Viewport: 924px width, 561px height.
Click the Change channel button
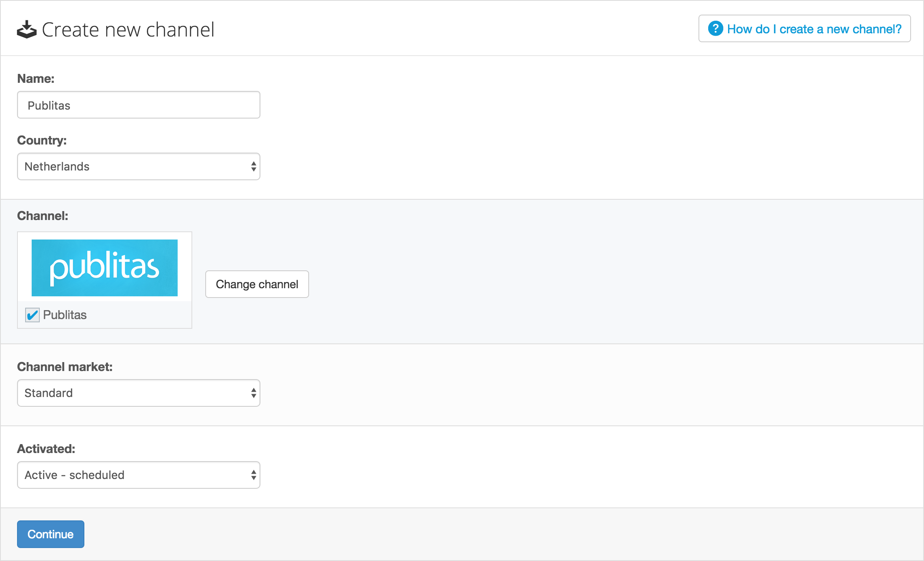click(257, 284)
